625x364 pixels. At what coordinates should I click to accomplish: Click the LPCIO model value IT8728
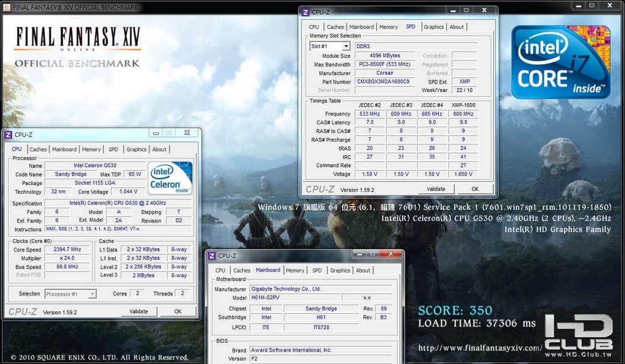[x=321, y=327]
